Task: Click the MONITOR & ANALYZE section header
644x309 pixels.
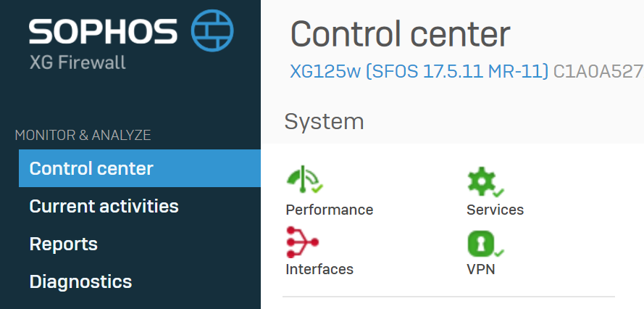Action: click(83, 135)
